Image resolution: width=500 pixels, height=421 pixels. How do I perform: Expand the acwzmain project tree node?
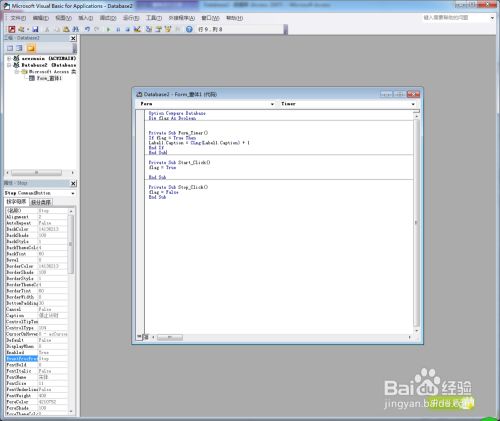point(9,58)
